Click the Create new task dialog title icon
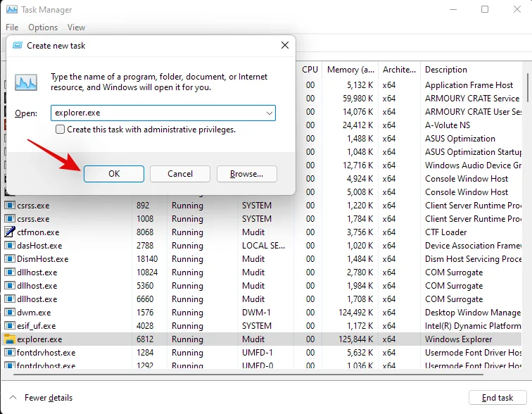 [17, 45]
